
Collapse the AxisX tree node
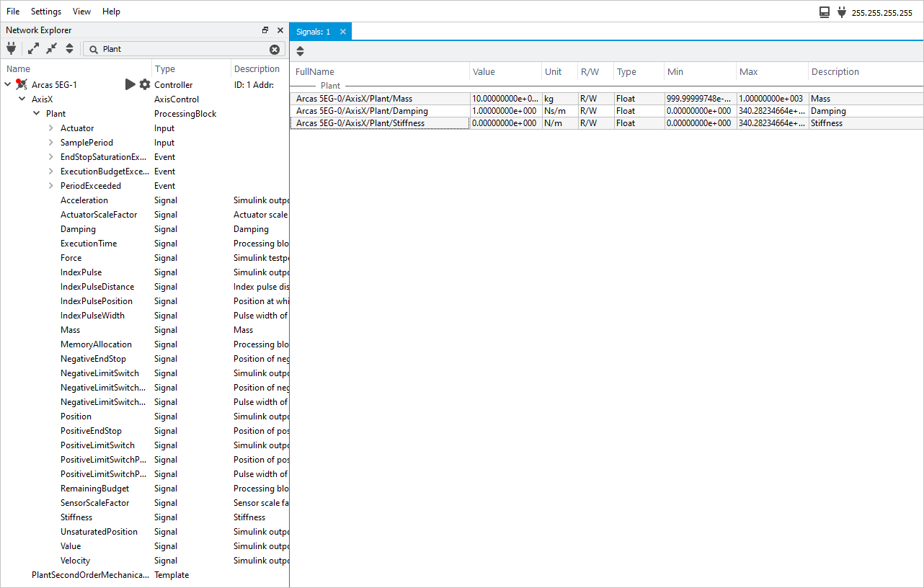coord(22,99)
